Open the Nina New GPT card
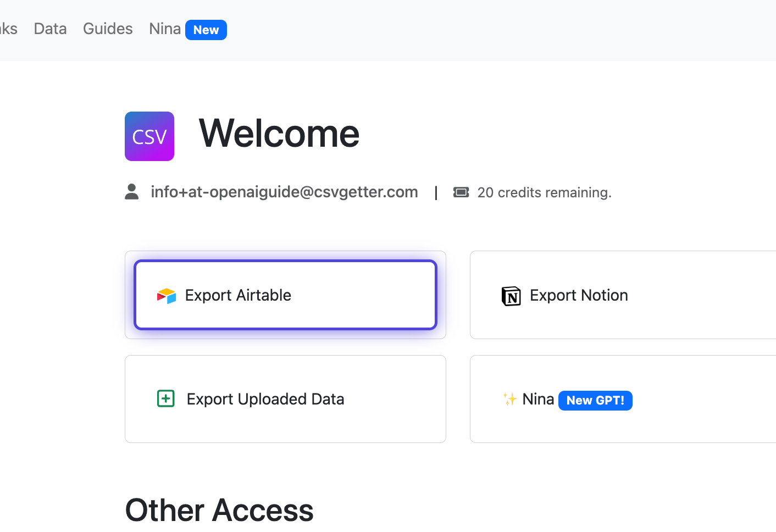The image size is (776, 532). [x=623, y=399]
